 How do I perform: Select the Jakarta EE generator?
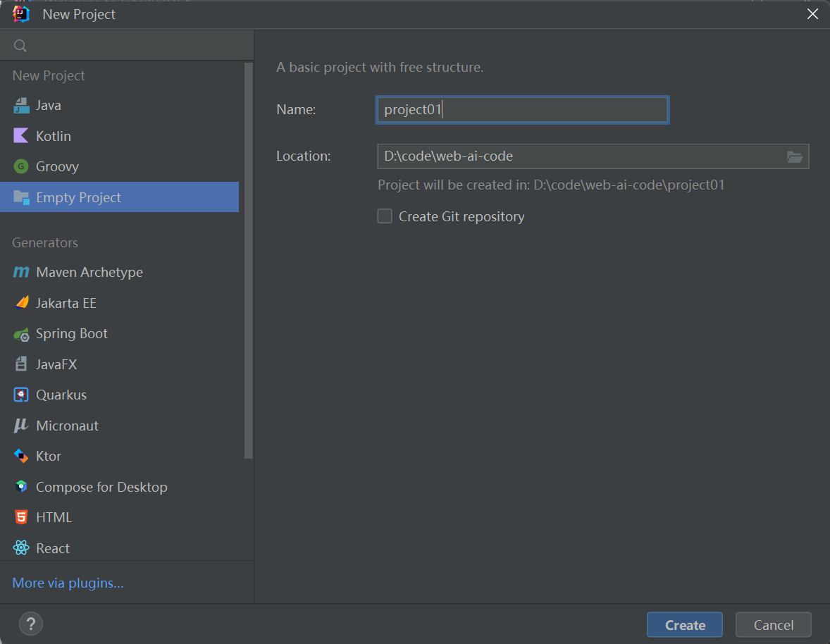click(x=120, y=303)
